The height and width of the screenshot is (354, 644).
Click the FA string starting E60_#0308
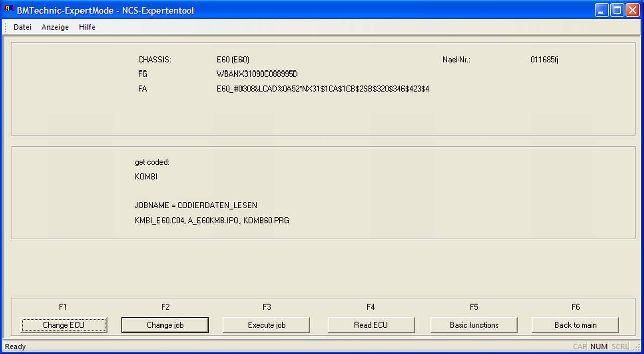pyautogui.click(x=323, y=89)
